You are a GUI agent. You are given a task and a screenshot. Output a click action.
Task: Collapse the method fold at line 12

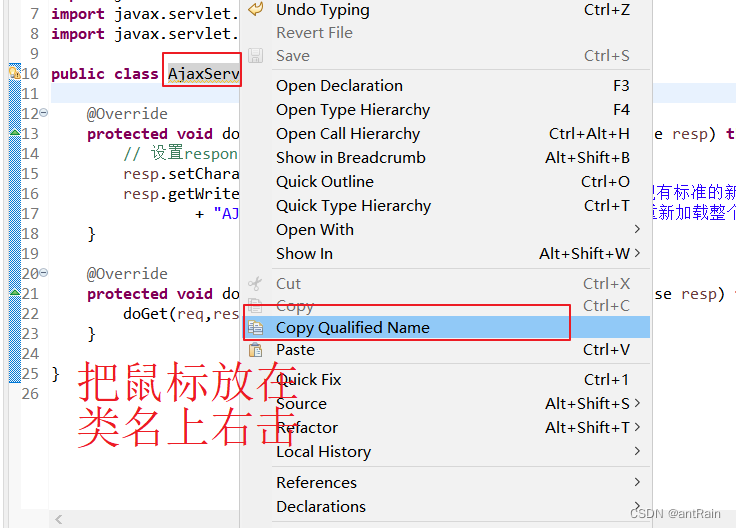tap(44, 113)
